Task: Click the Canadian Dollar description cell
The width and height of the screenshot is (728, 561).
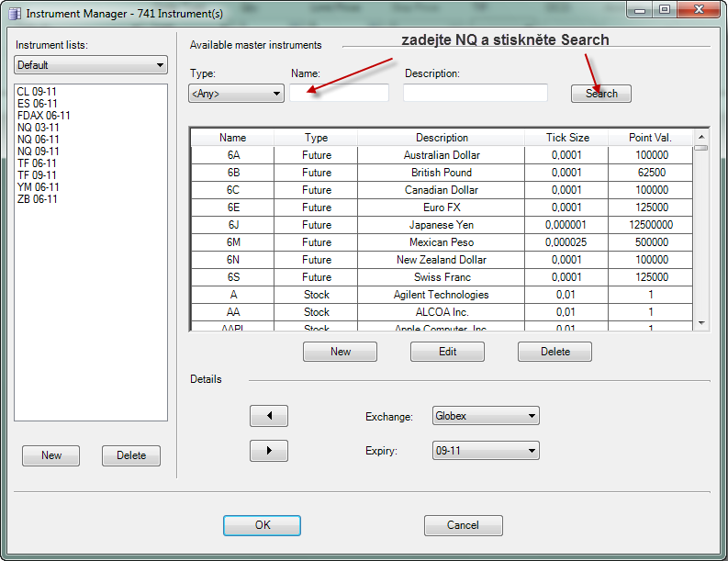Action: (442, 190)
